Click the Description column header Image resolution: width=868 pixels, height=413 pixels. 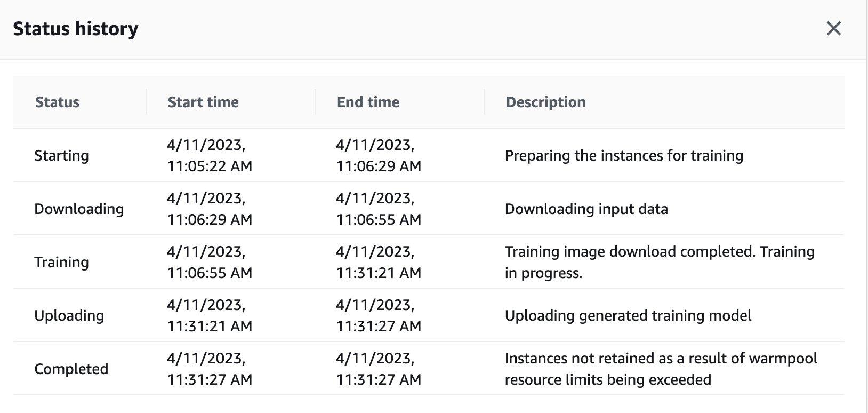545,102
